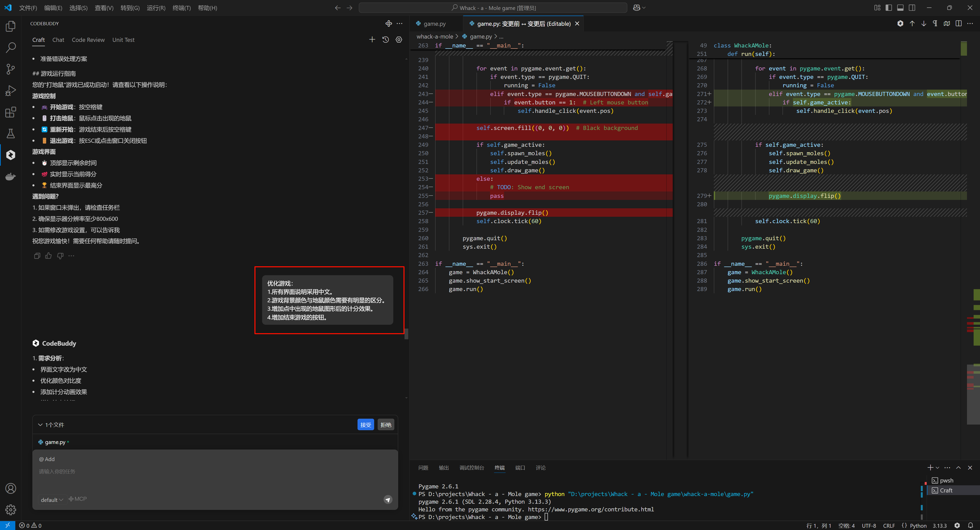Viewport: 980px width, 530px height.
Task: Open new terminal launch profile dropdown arrow
Action: click(937, 468)
